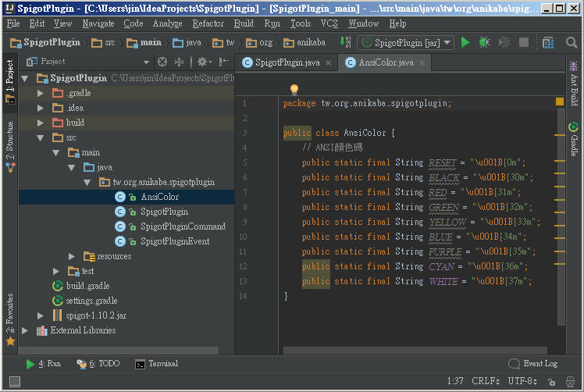Expand spigot-1.10.2.jar node
The width and height of the screenshot is (584, 392).
point(41,315)
